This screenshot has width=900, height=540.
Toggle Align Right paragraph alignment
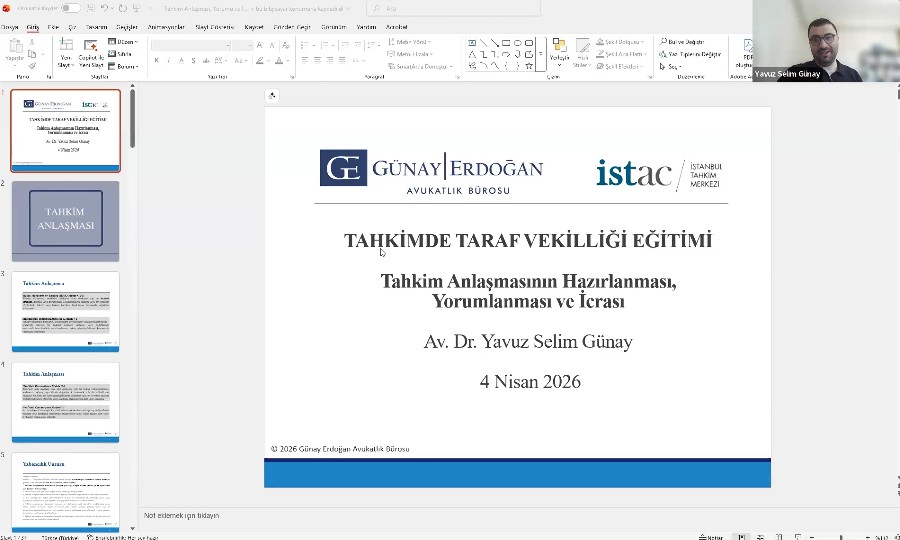click(x=330, y=60)
